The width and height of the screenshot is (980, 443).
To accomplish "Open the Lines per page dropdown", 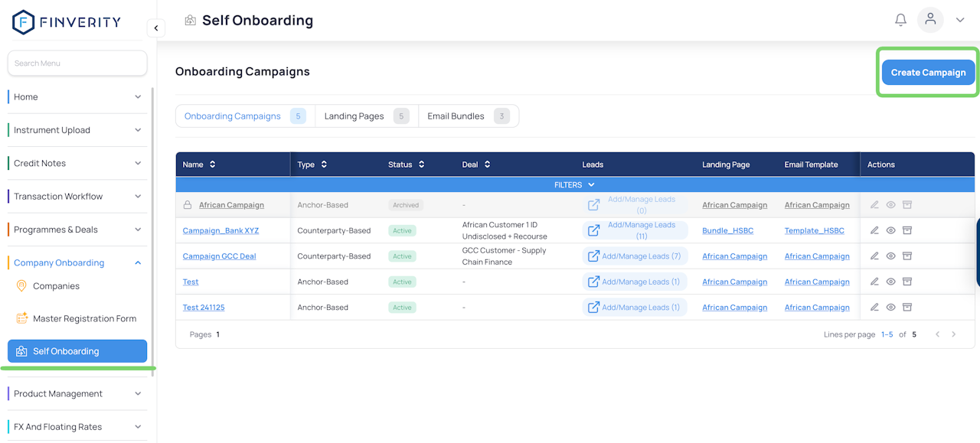I will click(x=887, y=334).
